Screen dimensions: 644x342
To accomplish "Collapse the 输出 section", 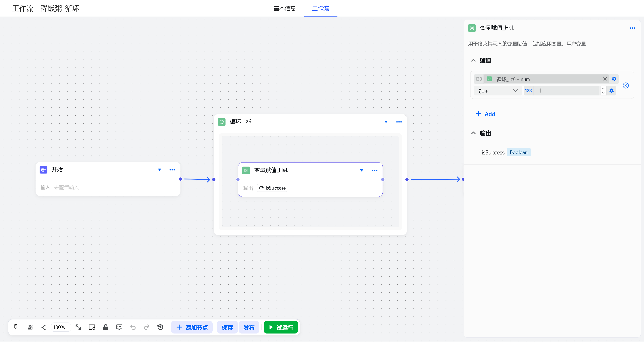I will tap(473, 133).
